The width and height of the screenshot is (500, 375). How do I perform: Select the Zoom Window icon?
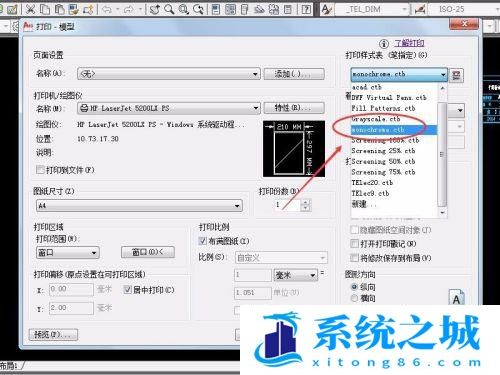point(183,9)
